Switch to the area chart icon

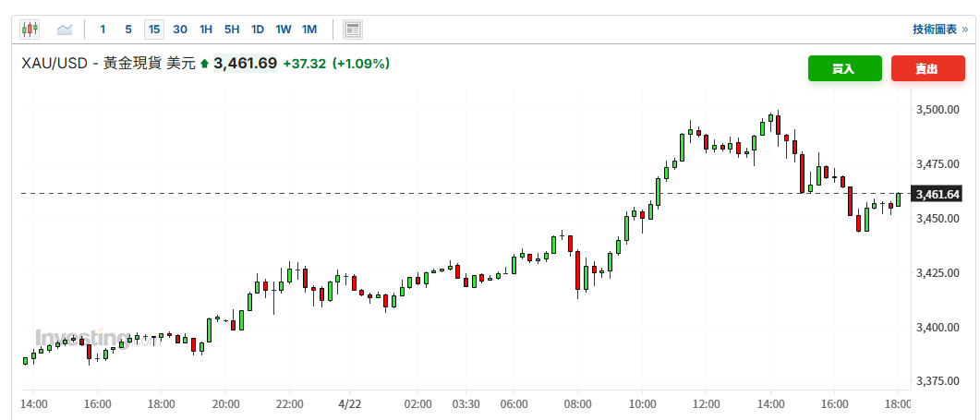(65, 30)
